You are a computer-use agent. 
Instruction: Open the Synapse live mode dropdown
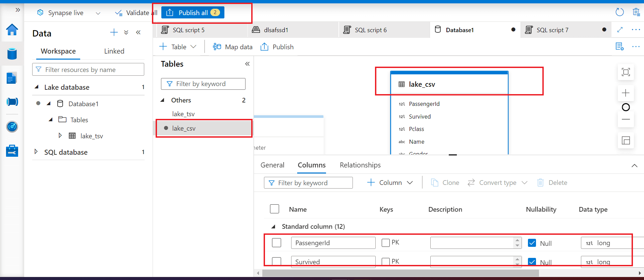click(x=98, y=13)
